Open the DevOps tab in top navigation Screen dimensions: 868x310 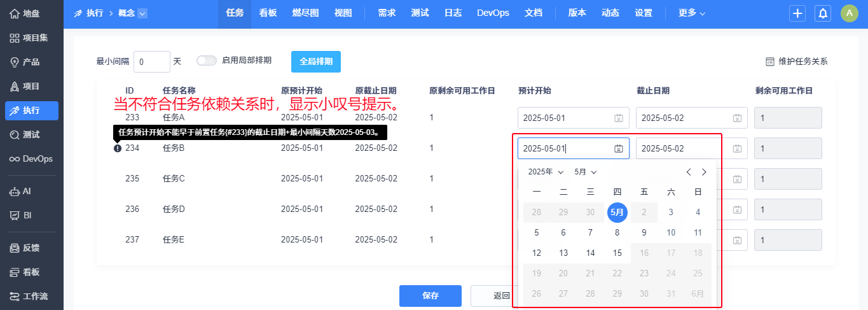(x=493, y=13)
